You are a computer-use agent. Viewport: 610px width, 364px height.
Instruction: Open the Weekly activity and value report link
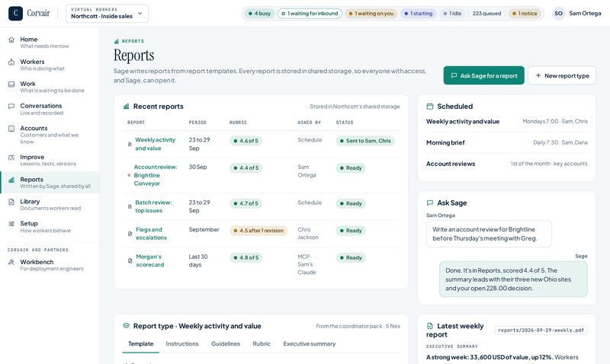coord(156,144)
